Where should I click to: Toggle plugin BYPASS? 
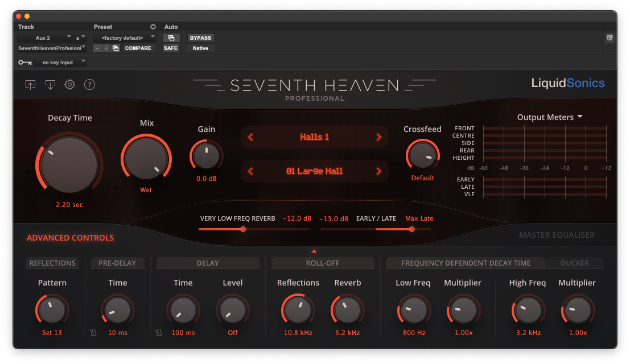pos(200,38)
